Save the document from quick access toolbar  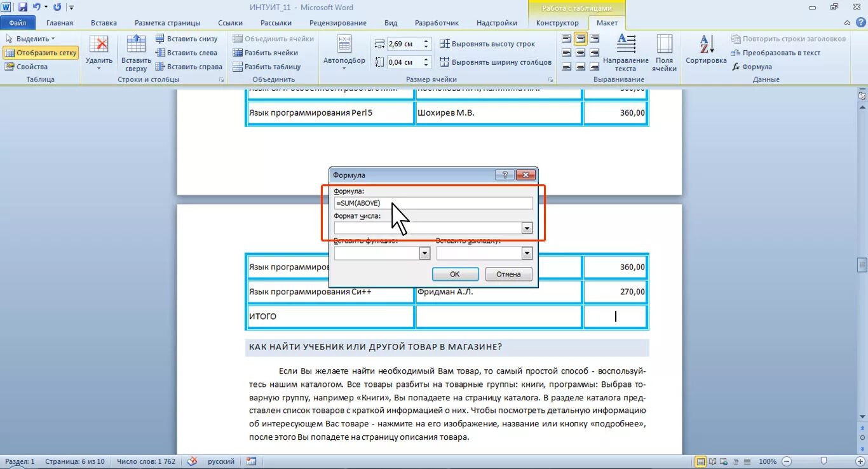(x=23, y=7)
